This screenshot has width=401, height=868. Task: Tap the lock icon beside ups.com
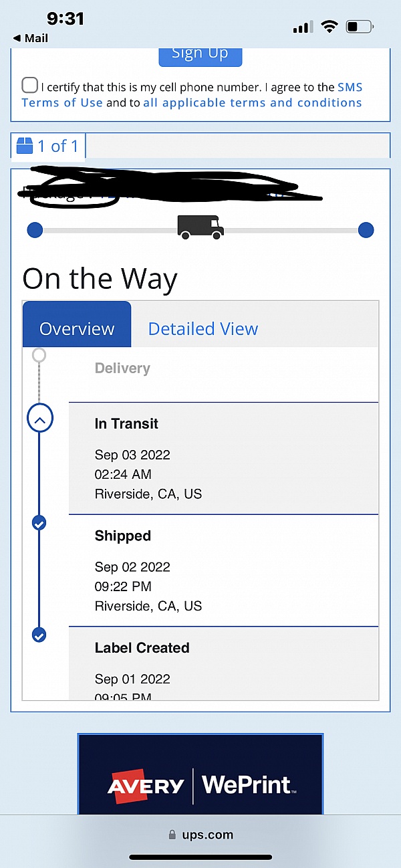(172, 835)
